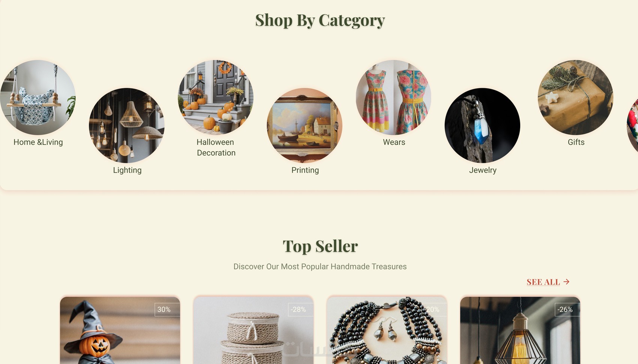Click the arrow icon beside SEE ALL
638x364 pixels.
(x=567, y=281)
